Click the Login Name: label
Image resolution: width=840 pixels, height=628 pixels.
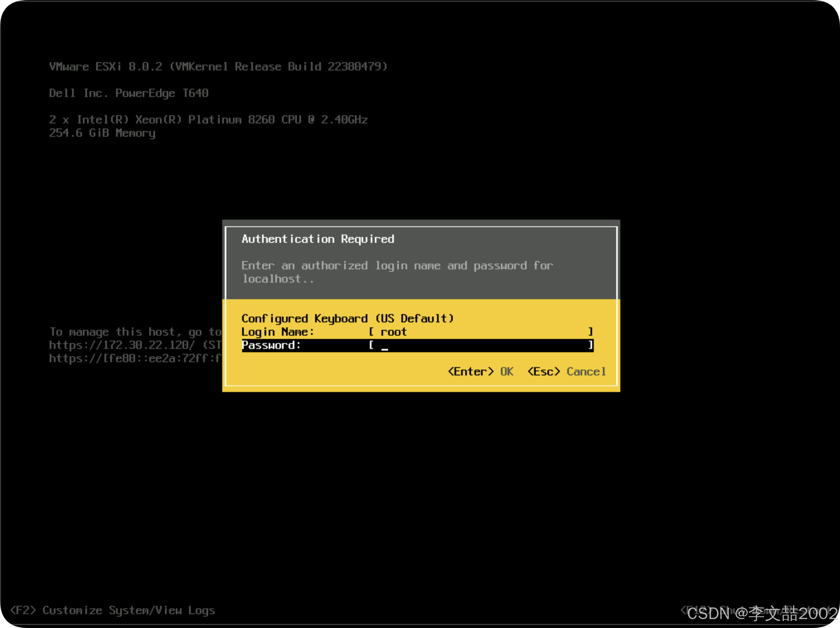click(x=277, y=332)
